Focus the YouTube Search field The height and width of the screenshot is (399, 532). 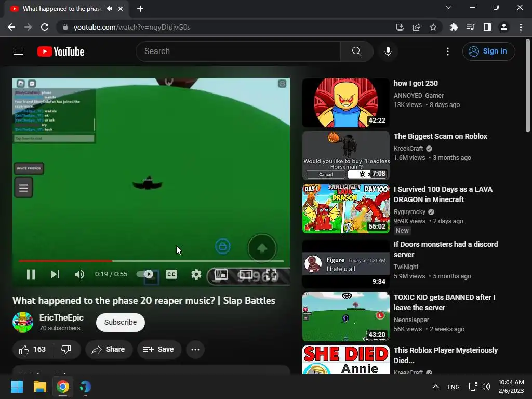tap(238, 51)
